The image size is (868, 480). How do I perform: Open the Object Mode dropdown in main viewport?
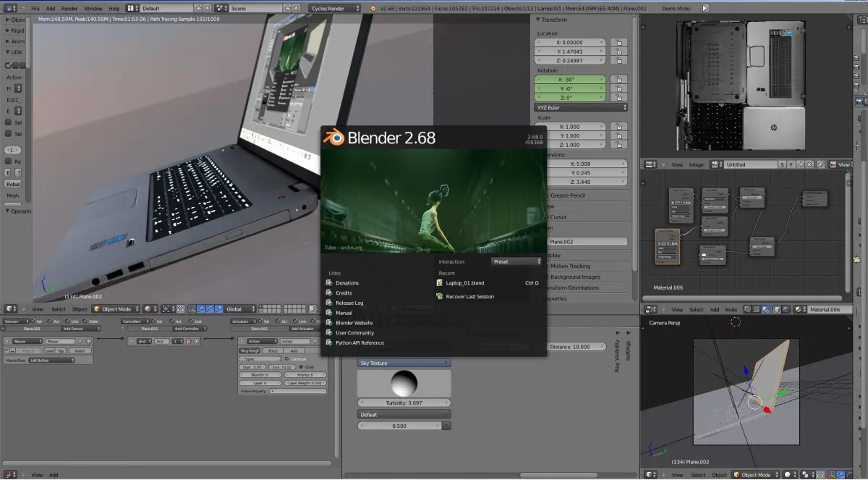116,309
